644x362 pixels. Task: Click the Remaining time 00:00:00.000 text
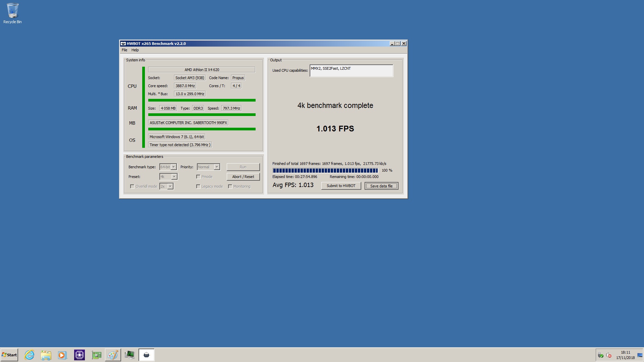[354, 177]
